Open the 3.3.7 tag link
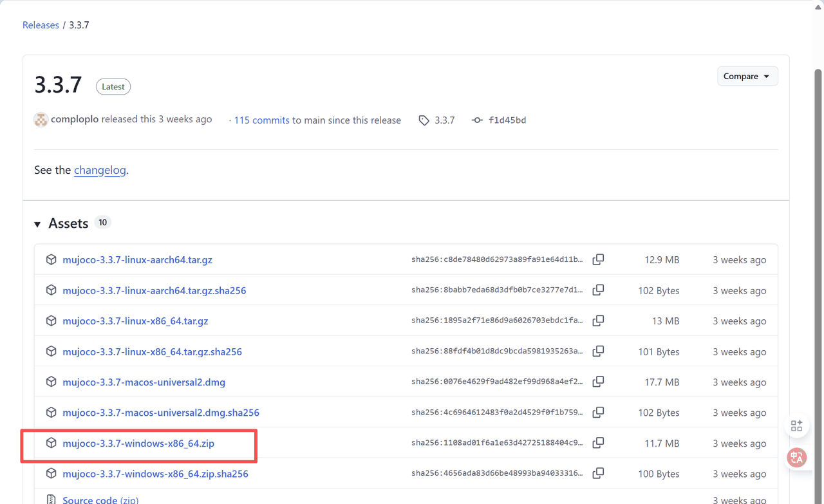The width and height of the screenshot is (824, 504). [444, 120]
